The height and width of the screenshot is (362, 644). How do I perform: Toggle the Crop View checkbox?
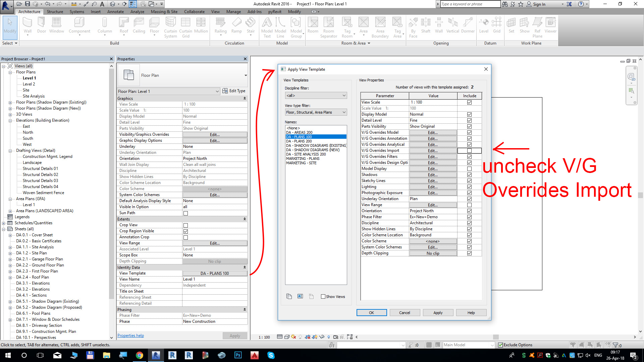point(185,225)
